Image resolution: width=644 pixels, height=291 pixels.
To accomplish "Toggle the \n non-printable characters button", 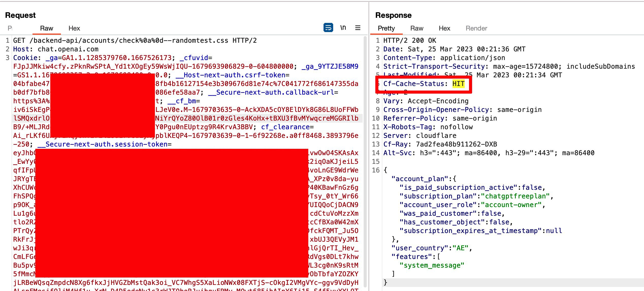I will tap(343, 27).
